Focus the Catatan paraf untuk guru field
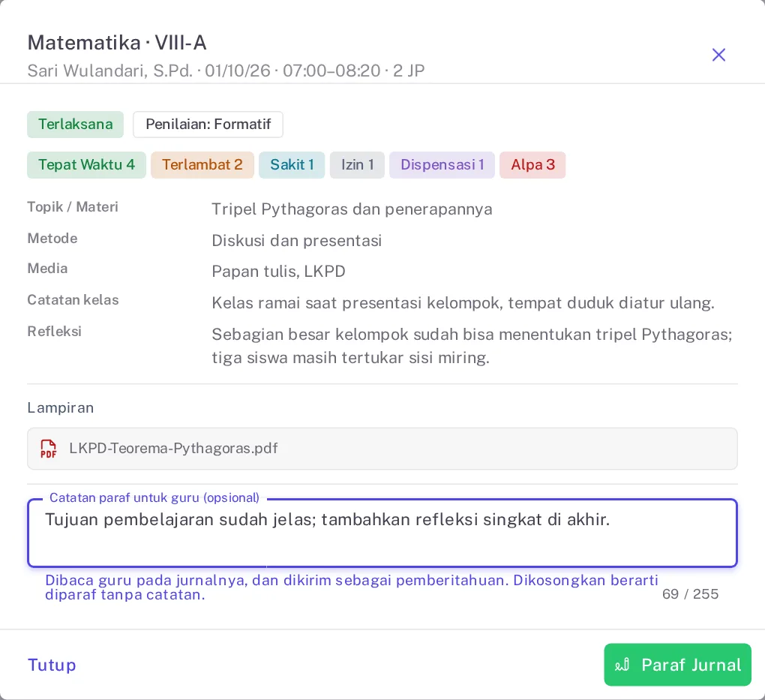 [382, 533]
